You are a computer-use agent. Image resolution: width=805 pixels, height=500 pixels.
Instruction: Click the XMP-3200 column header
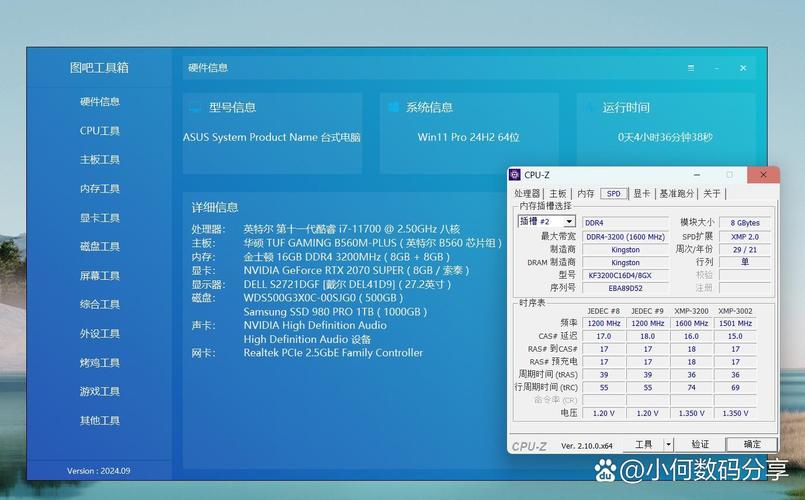(692, 311)
